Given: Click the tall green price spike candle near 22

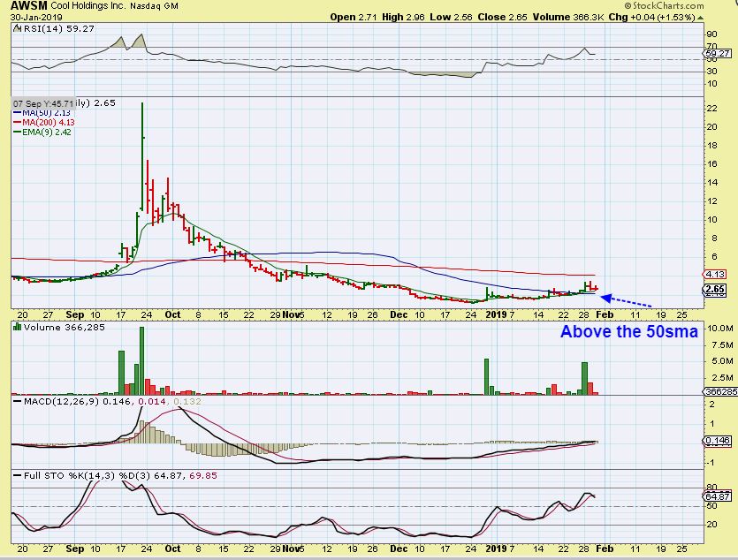Looking at the screenshot, I should 142,155.
